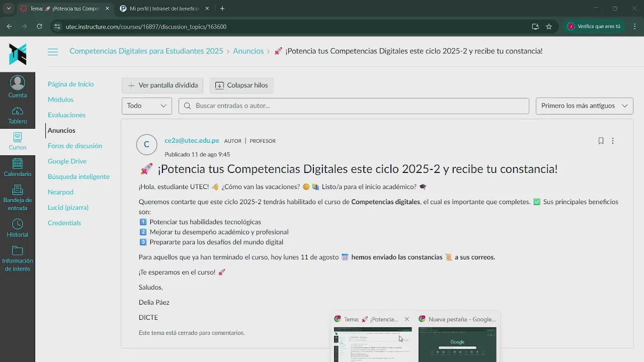Click 'Buscar entradas o autor...' search field
Image resolution: width=644 pixels, height=362 pixels.
pos(354,106)
